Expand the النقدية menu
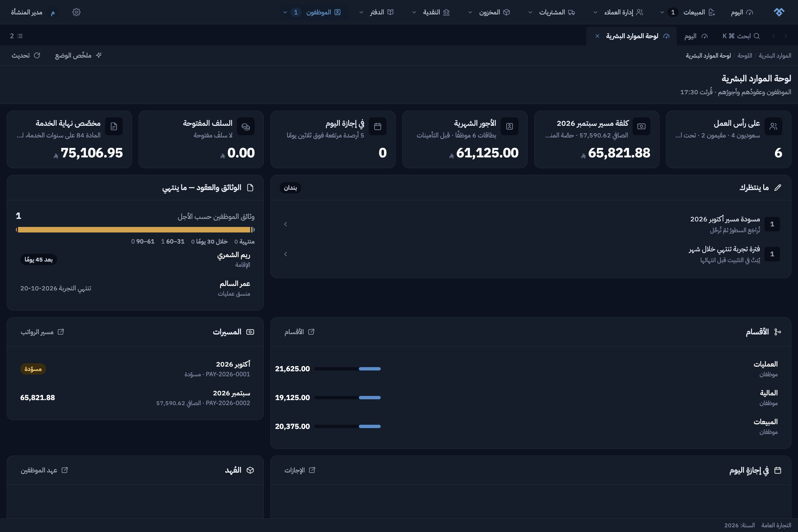Screen dimensions: 798x532 click(431, 12)
